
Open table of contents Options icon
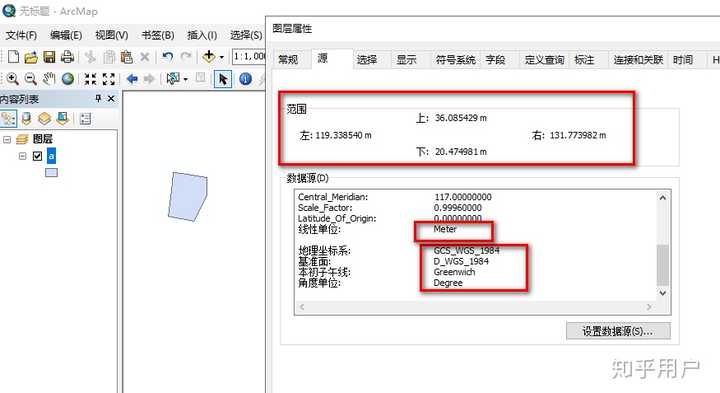(85, 119)
